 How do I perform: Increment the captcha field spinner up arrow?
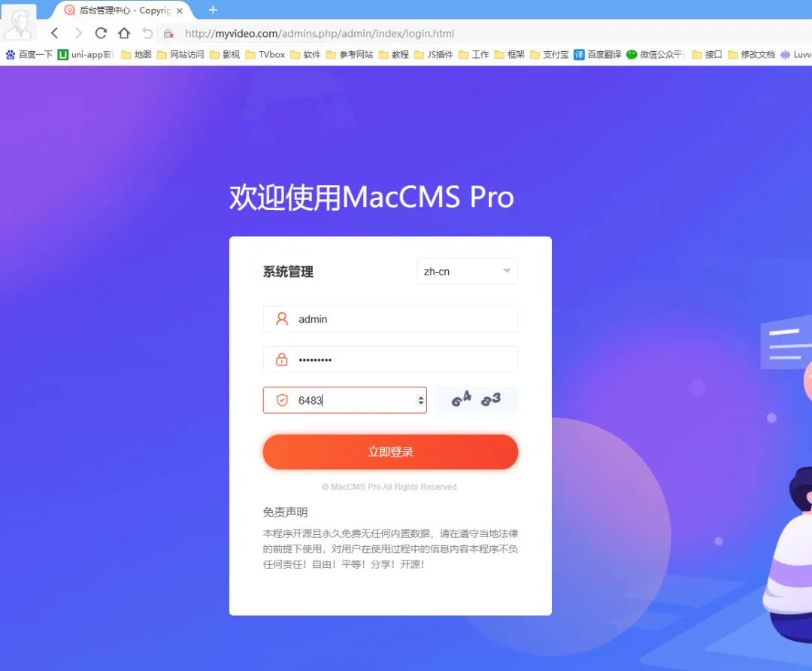tap(420, 397)
